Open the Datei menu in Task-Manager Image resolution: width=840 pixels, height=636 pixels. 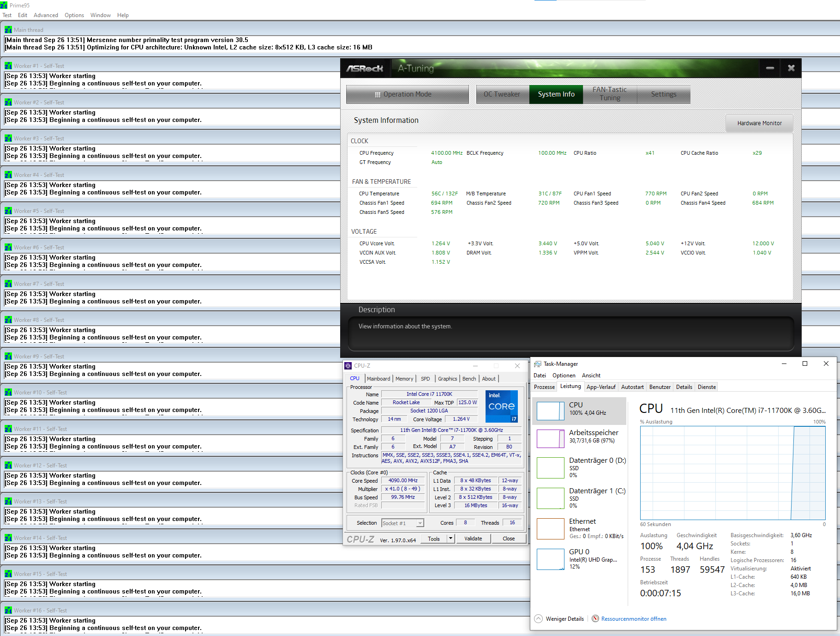540,376
